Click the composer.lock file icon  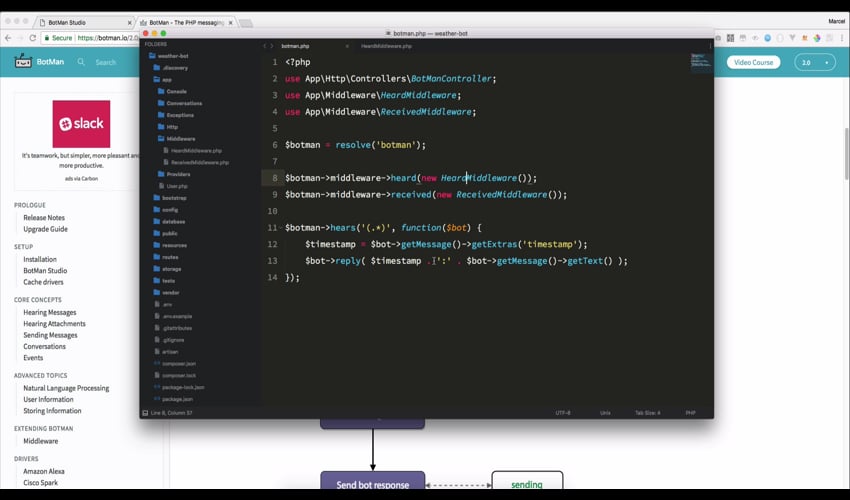157,375
